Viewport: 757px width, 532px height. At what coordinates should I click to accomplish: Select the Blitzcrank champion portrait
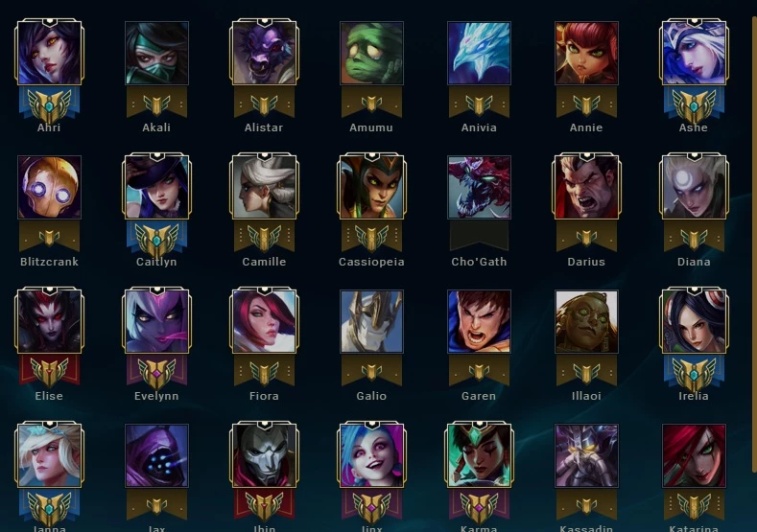coord(49,187)
